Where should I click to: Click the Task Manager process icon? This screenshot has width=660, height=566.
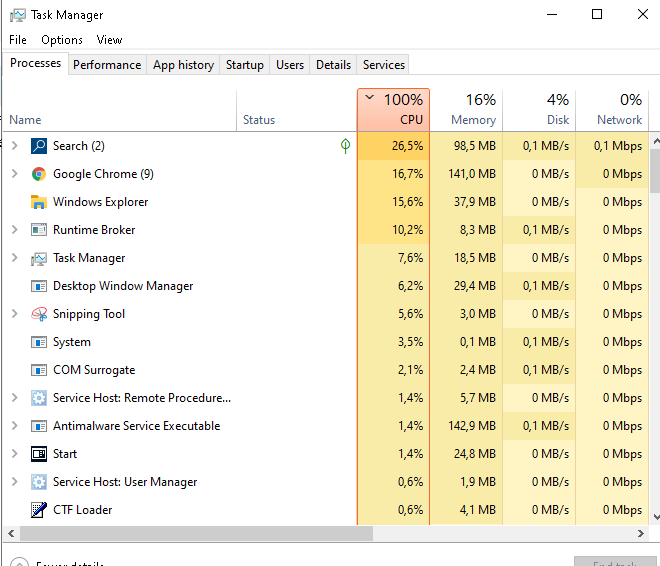pyautogui.click(x=39, y=258)
